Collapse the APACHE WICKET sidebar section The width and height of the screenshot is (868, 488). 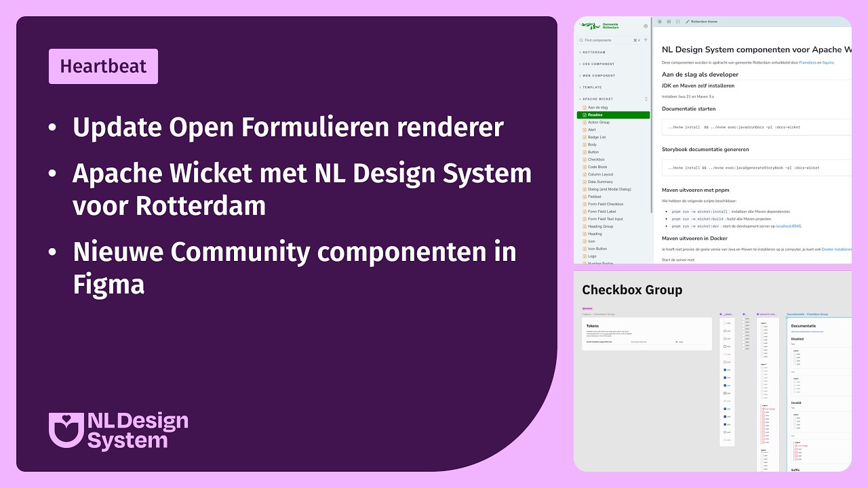click(x=597, y=99)
